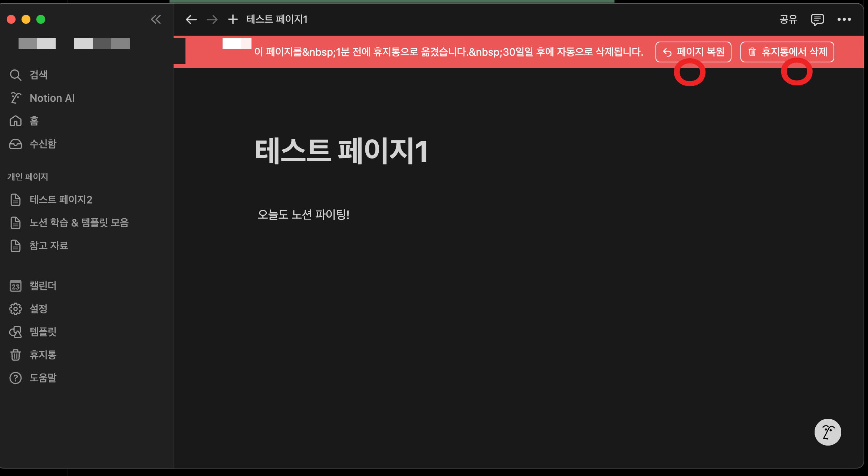Open 검색 search in sidebar

pos(38,75)
